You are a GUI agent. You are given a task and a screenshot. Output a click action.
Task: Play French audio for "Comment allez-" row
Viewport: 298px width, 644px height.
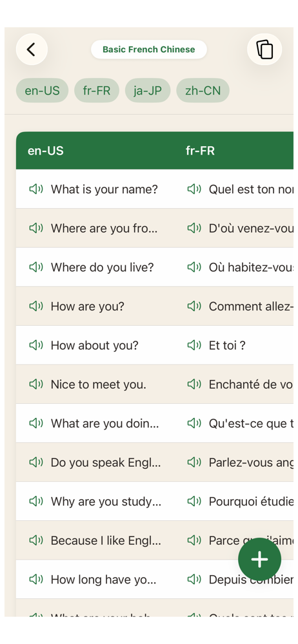tap(194, 306)
